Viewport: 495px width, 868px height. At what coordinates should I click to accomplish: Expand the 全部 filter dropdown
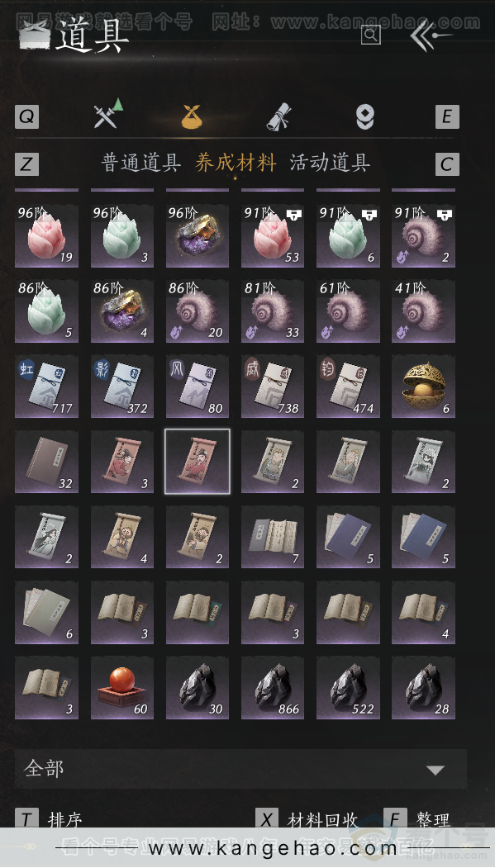coord(240,769)
